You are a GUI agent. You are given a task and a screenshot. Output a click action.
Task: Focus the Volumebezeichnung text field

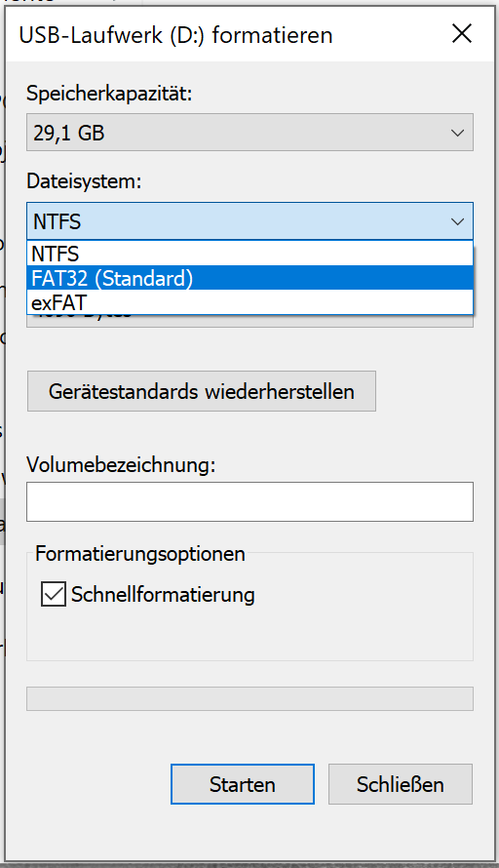click(249, 501)
